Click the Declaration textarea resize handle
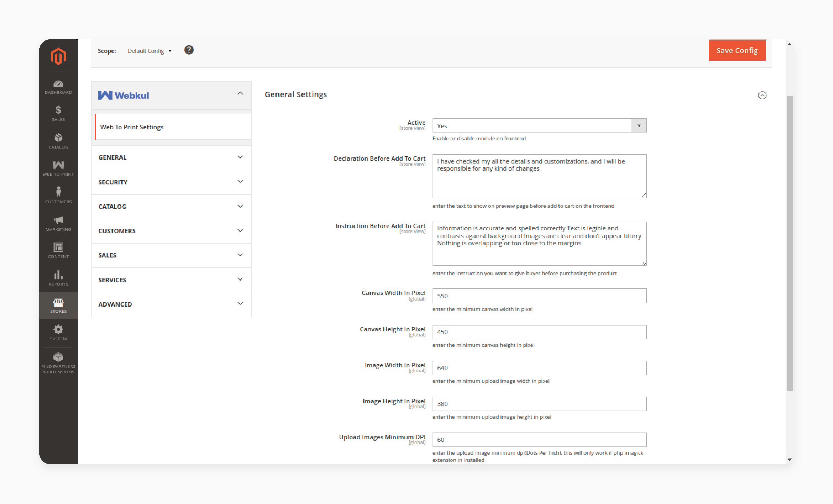 point(644,195)
